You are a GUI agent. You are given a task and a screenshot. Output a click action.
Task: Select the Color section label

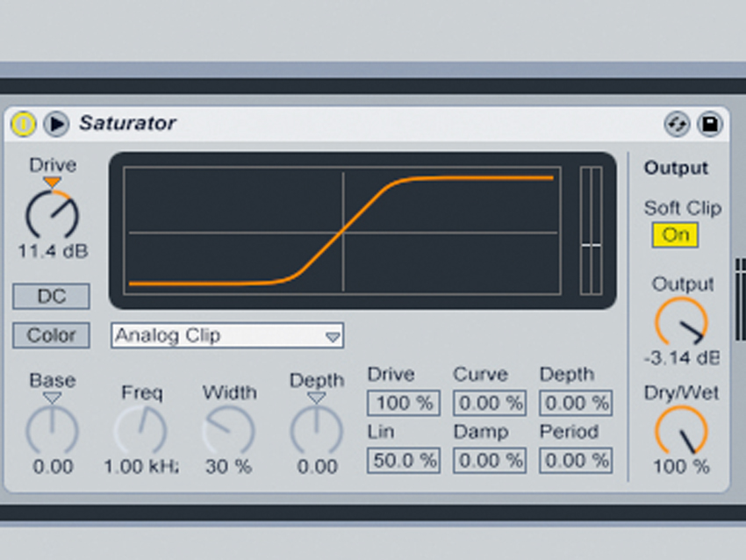[51, 335]
